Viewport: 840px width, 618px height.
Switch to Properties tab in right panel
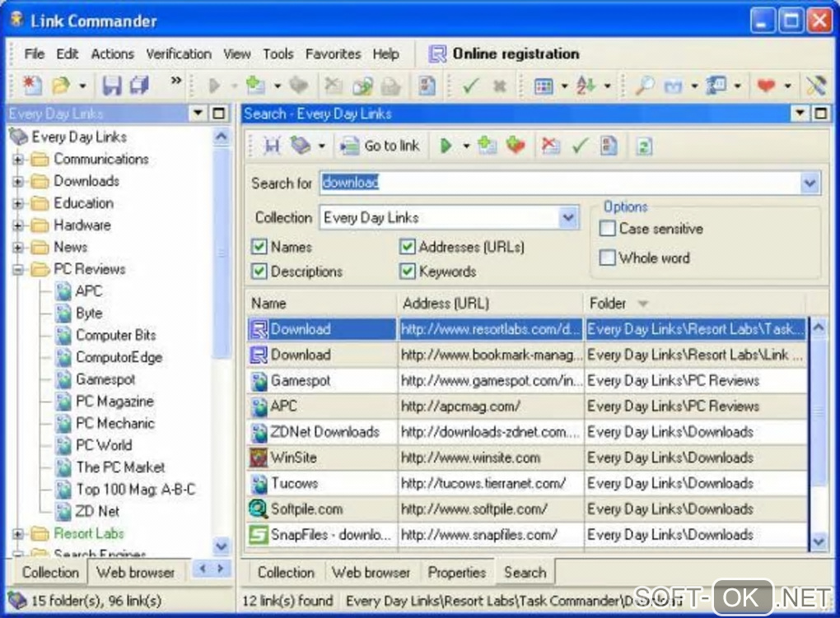coord(456,573)
